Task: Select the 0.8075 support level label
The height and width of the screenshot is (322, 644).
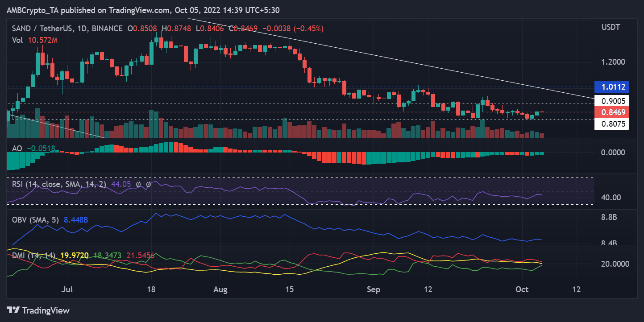Action: click(x=611, y=123)
